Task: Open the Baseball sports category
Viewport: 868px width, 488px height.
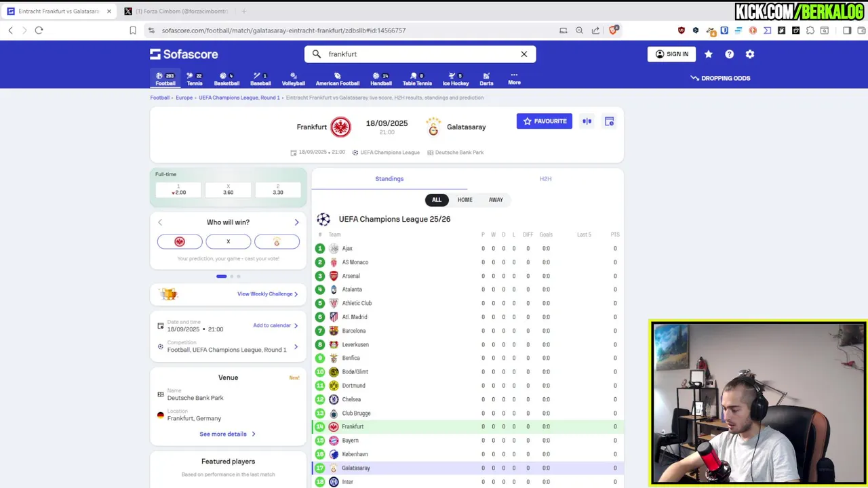Action: [x=260, y=79]
